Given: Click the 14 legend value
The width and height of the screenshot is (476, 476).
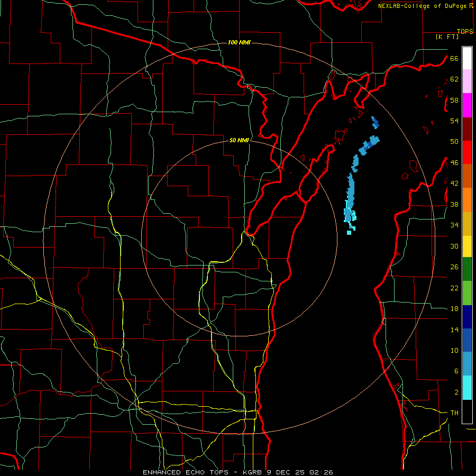Looking at the screenshot, I should pyautogui.click(x=454, y=329).
